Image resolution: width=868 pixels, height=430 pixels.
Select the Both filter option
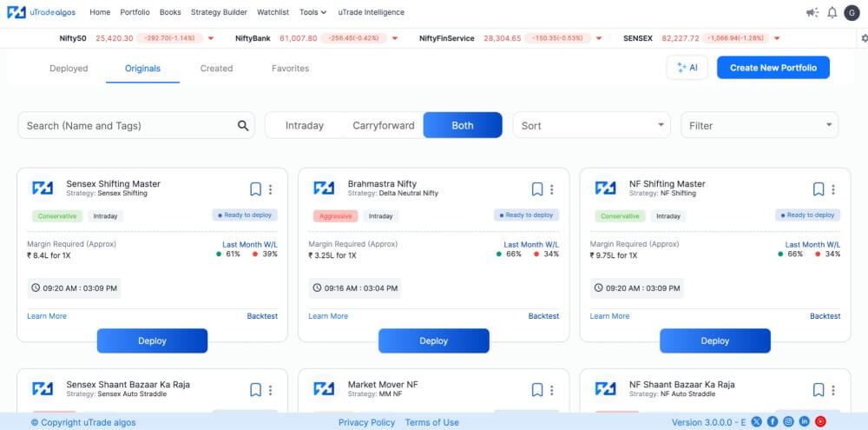463,125
